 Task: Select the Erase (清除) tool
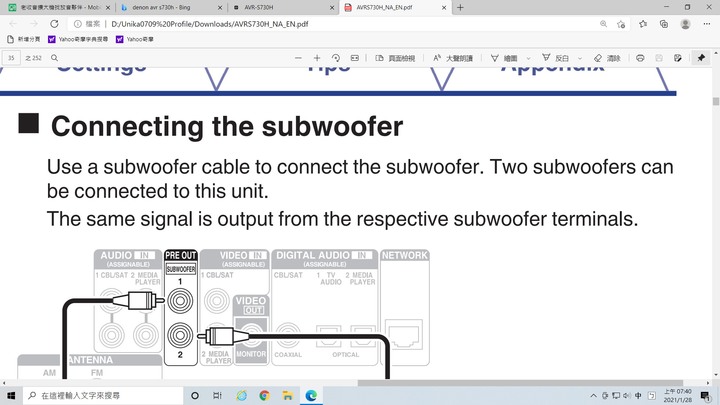[x=607, y=58]
